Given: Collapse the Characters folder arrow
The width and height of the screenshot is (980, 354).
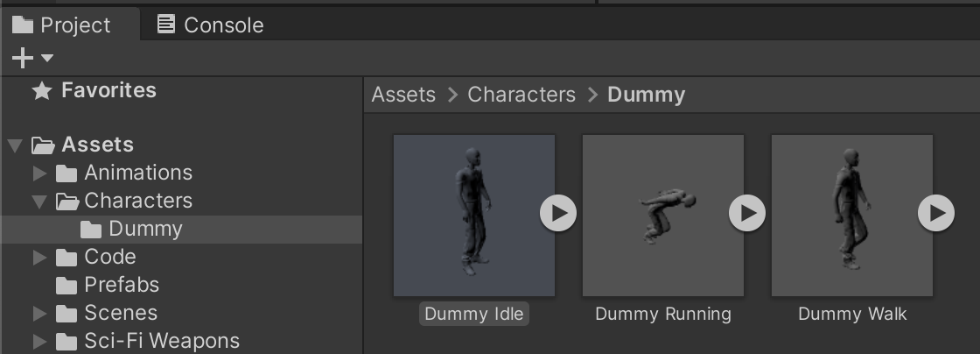Looking at the screenshot, I should click(39, 202).
